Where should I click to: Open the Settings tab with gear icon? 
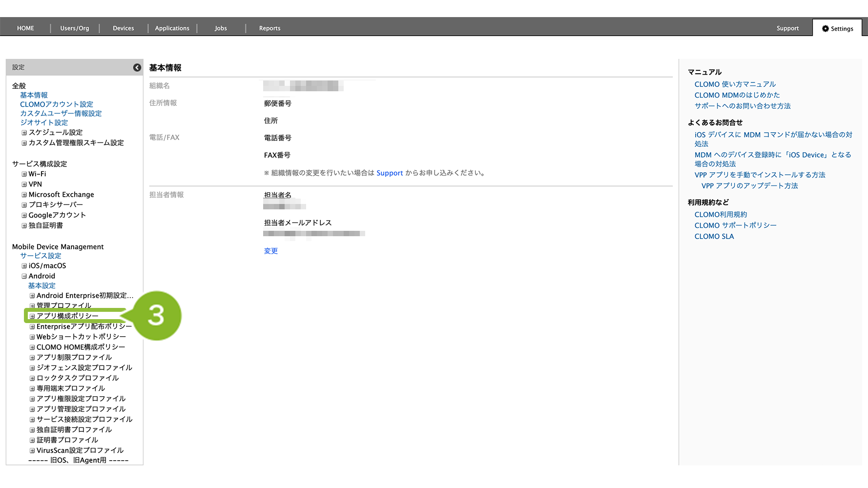coord(837,28)
